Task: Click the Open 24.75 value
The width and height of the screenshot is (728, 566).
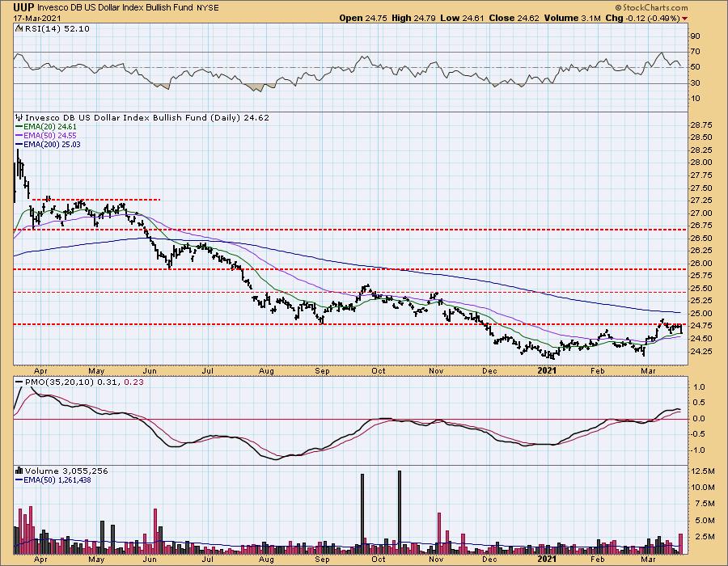Action: [x=363, y=18]
